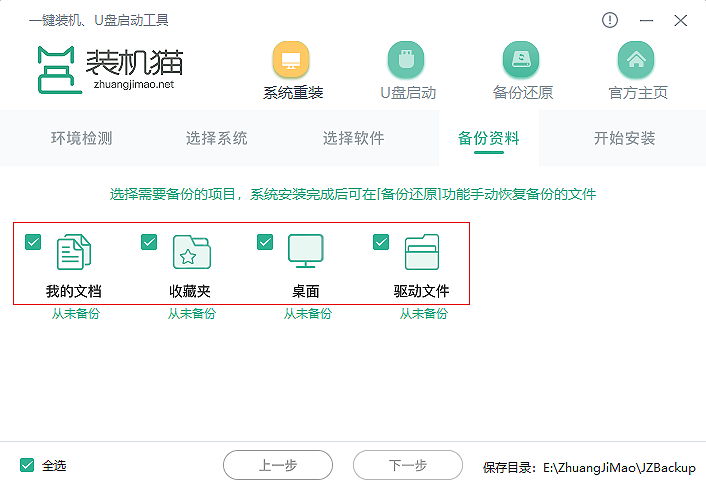Select the 我的文档 documents icon

(x=74, y=252)
